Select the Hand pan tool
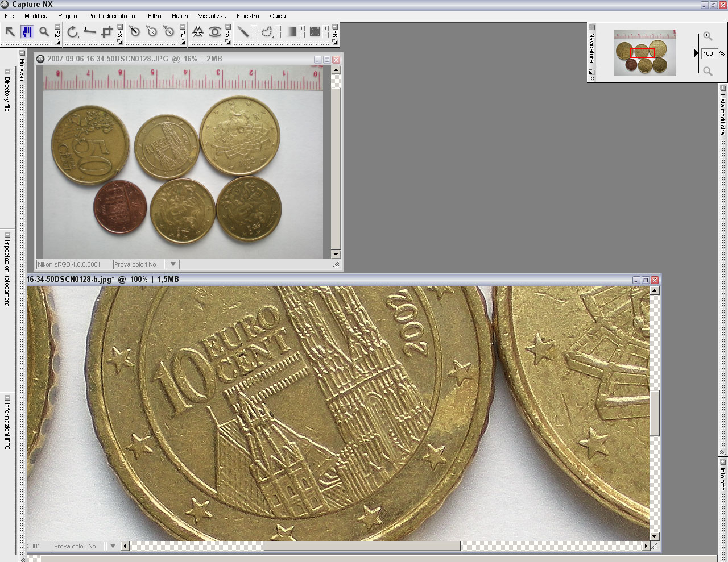The image size is (728, 562). click(x=27, y=32)
